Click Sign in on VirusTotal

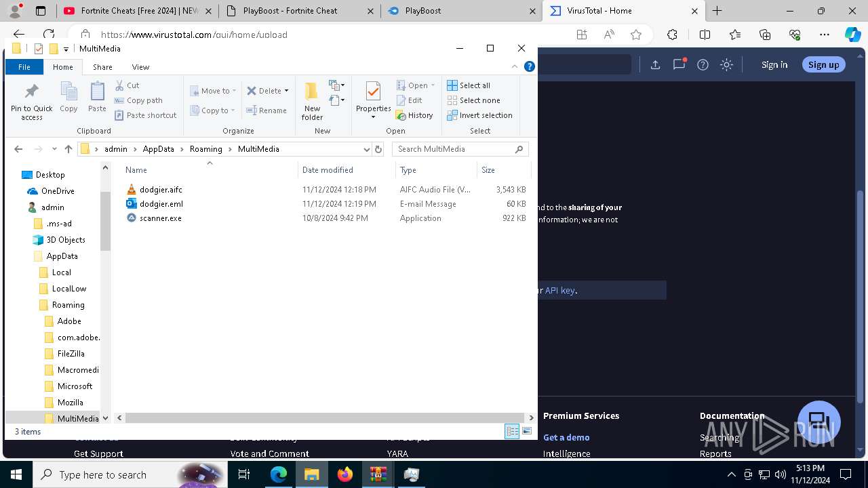pos(774,64)
